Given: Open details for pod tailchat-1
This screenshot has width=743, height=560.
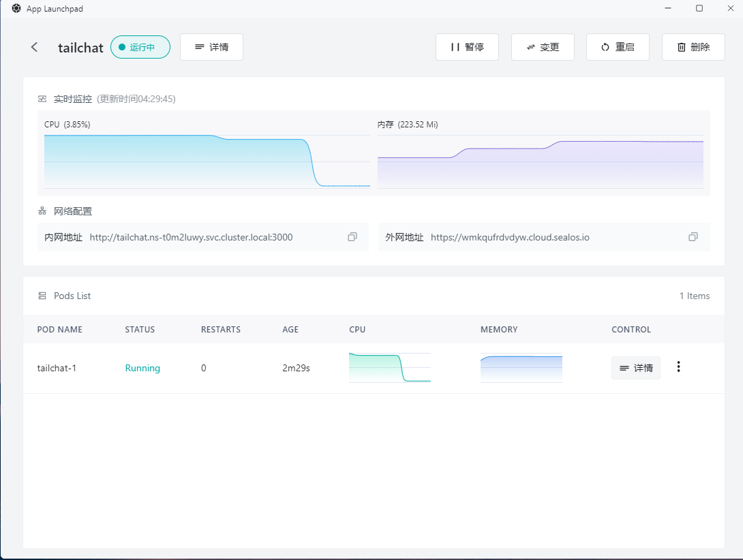Looking at the screenshot, I should pyautogui.click(x=636, y=368).
